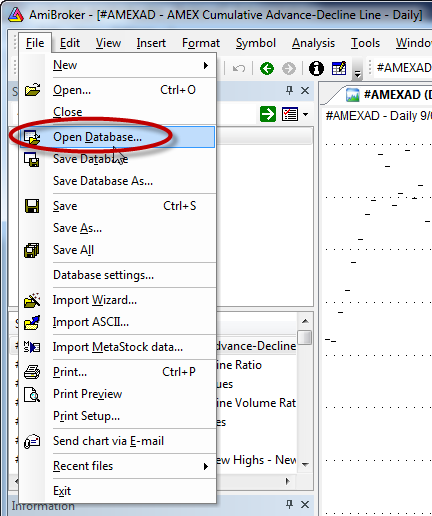Open Database settings...

coord(117,275)
